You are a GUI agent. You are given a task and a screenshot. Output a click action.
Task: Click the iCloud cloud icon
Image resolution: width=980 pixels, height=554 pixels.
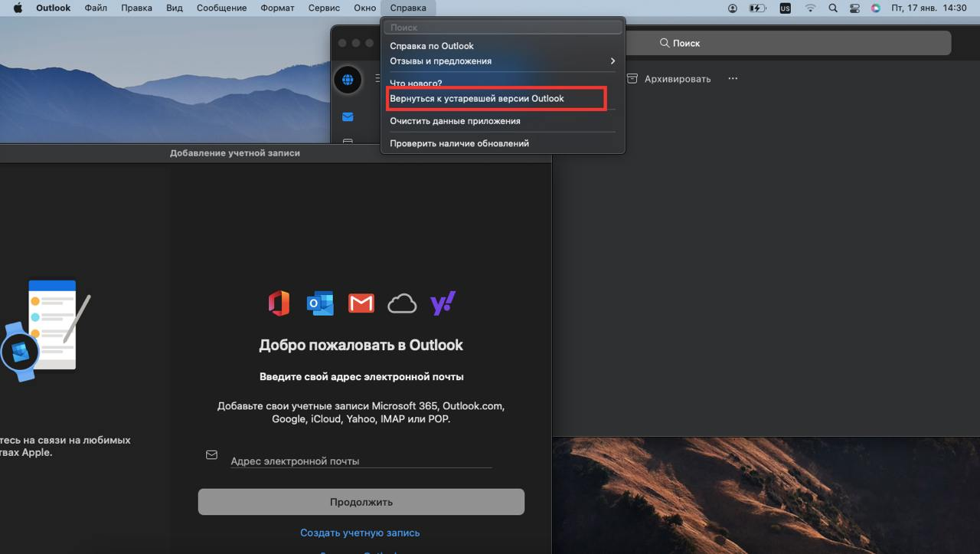coord(402,304)
